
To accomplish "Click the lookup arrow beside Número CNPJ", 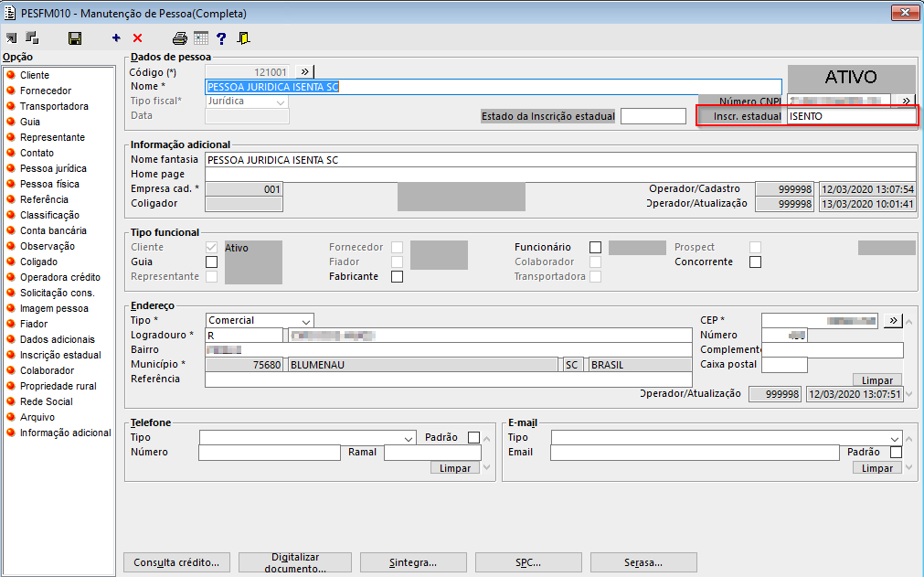I will coord(906,101).
